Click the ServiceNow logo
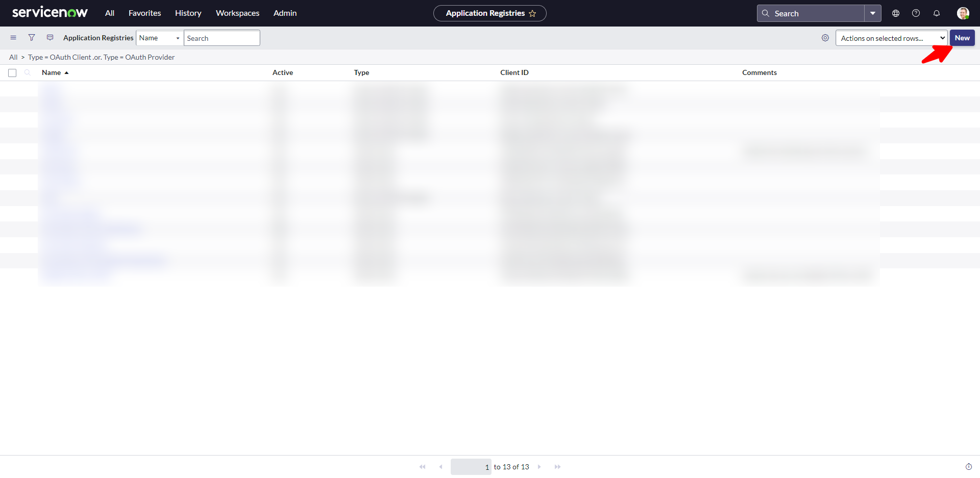Image resolution: width=980 pixels, height=478 pixels. (x=50, y=13)
